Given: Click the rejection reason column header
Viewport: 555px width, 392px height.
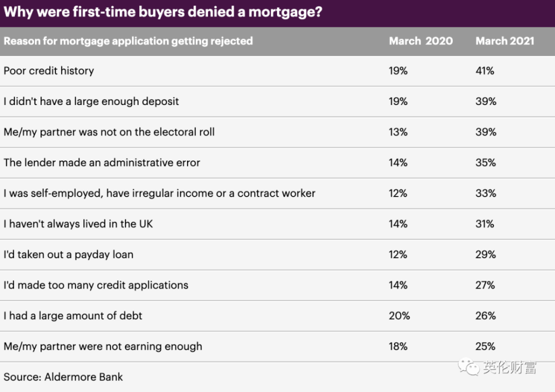Looking at the screenshot, I should pyautogui.click(x=128, y=41).
